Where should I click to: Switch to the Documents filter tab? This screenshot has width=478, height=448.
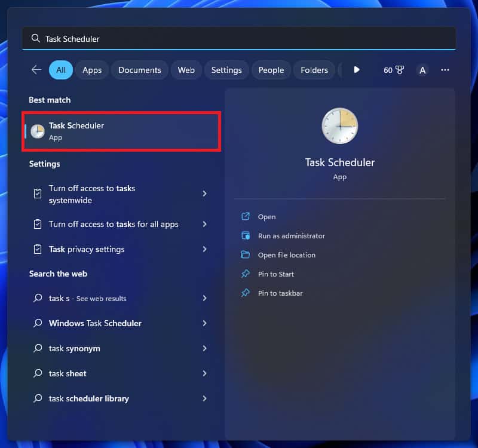click(140, 70)
